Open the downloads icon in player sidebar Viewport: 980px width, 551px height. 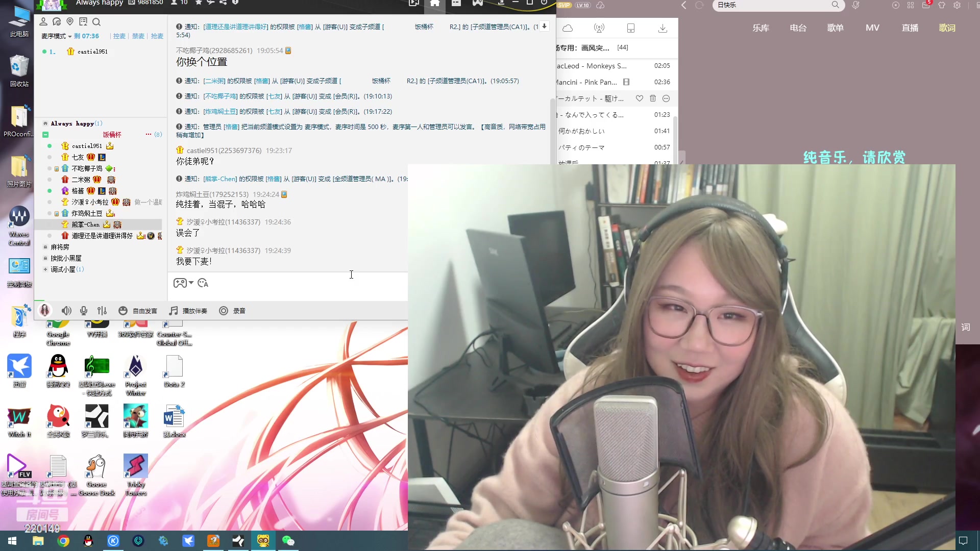[x=663, y=29]
